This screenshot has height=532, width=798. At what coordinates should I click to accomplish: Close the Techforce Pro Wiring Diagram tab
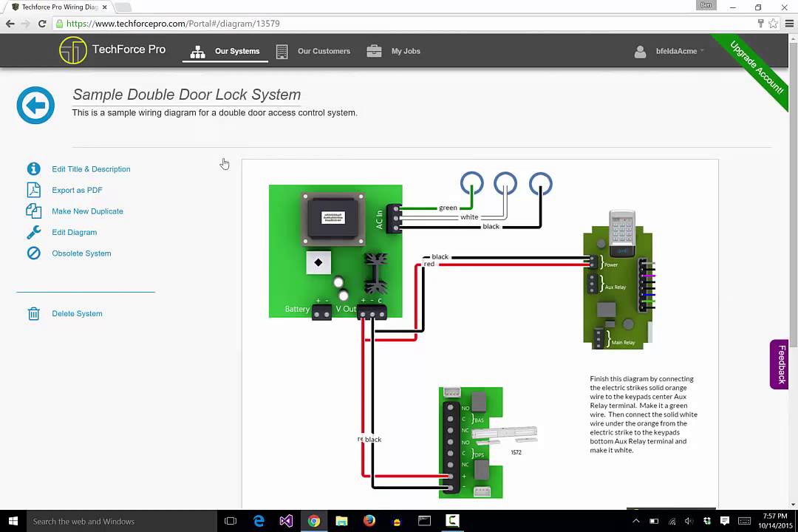pyautogui.click(x=104, y=7)
